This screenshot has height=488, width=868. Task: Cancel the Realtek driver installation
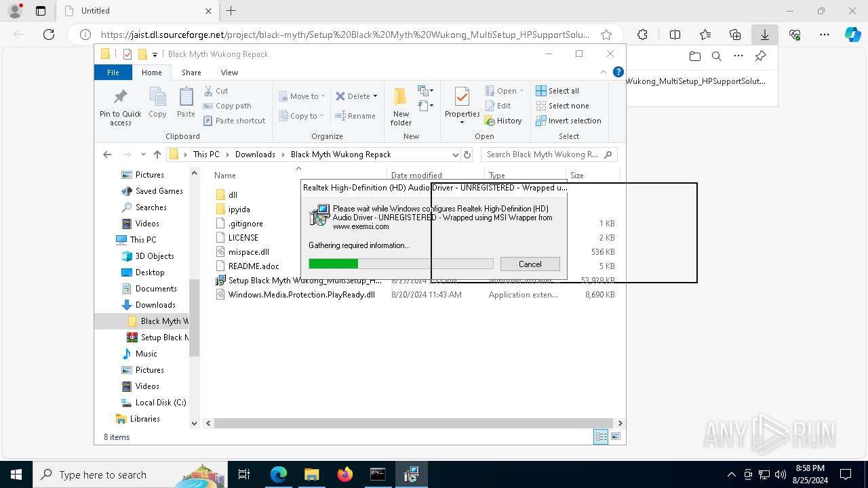click(x=530, y=264)
